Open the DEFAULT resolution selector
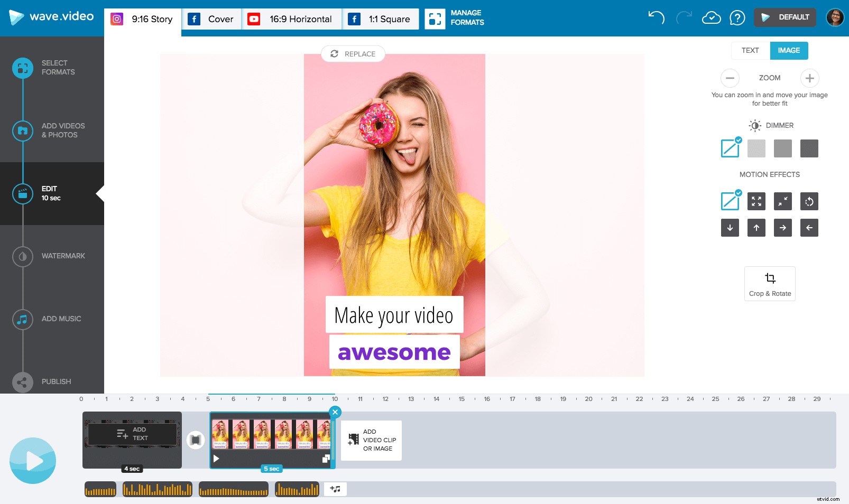 (x=785, y=17)
